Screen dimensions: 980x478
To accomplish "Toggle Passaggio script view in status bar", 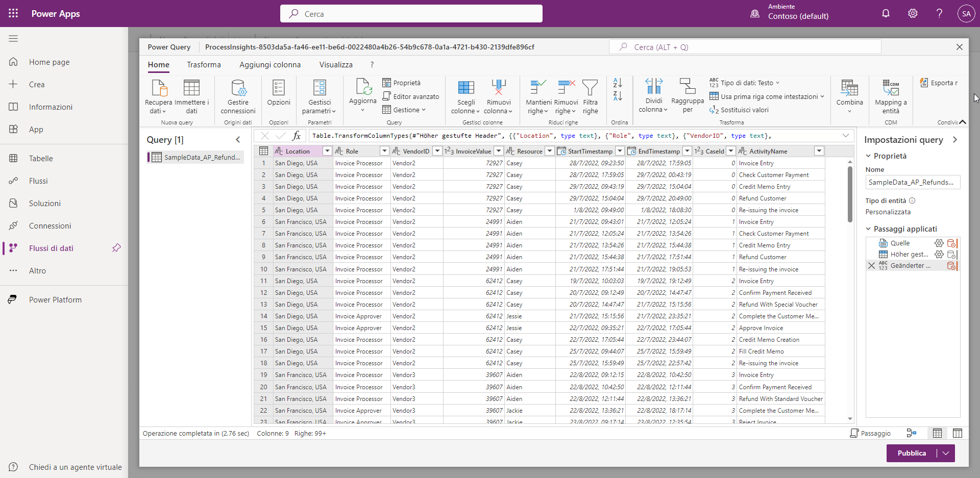I will pyautogui.click(x=870, y=433).
